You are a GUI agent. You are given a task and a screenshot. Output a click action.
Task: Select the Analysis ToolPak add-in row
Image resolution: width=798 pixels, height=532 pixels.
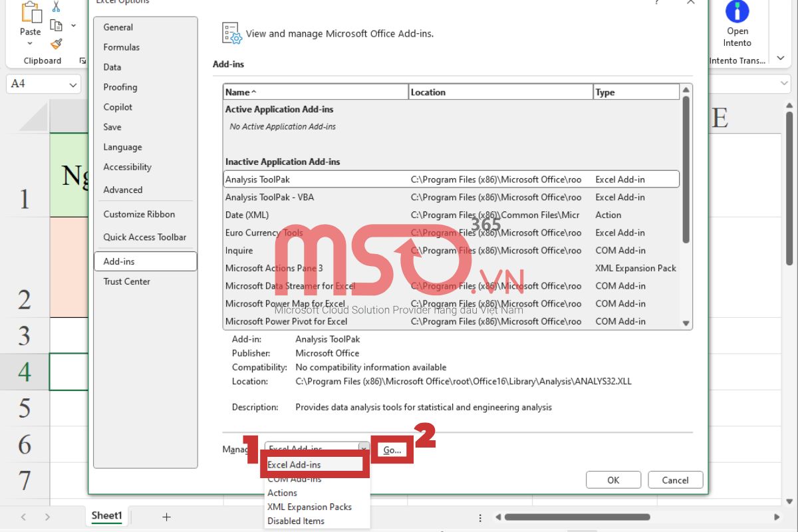point(452,180)
